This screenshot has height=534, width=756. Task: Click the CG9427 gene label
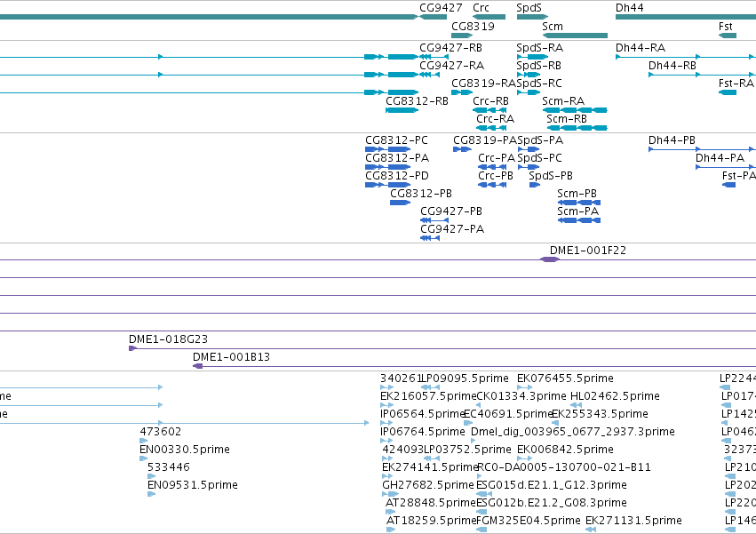coord(441,8)
